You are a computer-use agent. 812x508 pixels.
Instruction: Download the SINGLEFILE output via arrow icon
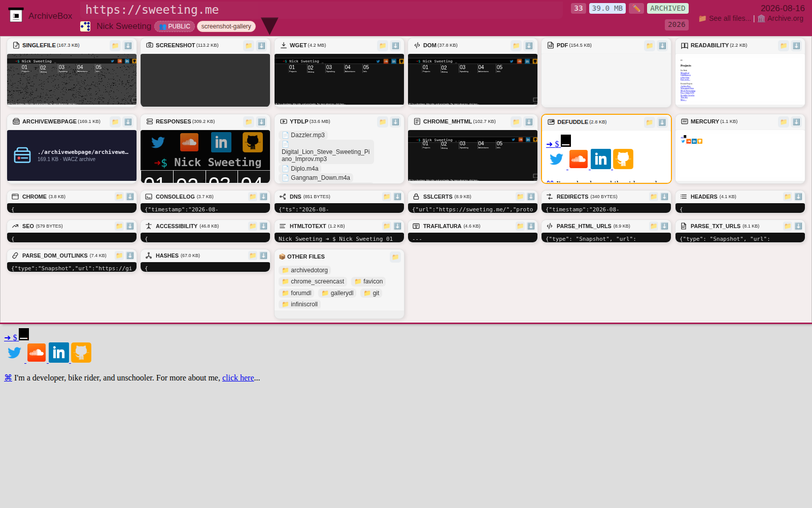128,46
